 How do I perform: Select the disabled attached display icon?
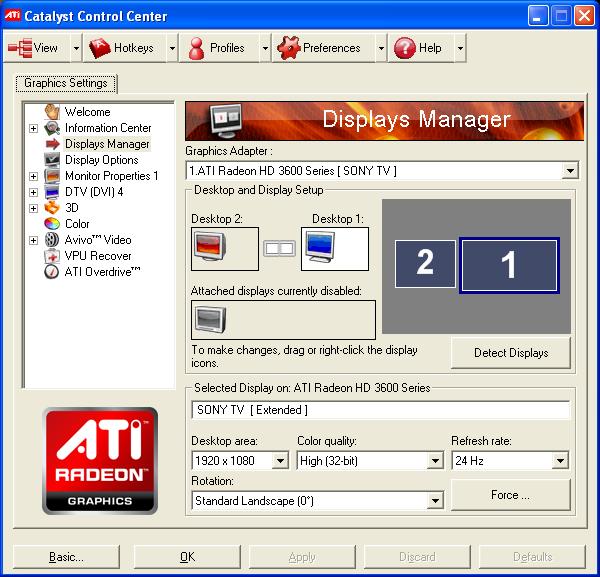(x=211, y=319)
